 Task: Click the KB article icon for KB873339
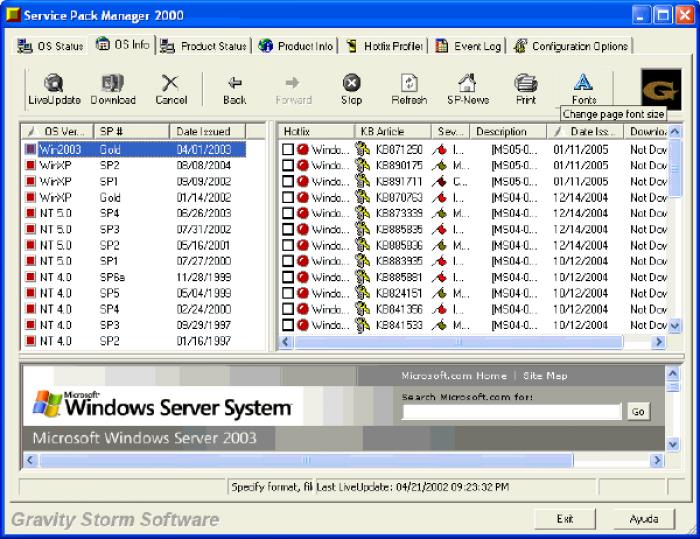(363, 213)
